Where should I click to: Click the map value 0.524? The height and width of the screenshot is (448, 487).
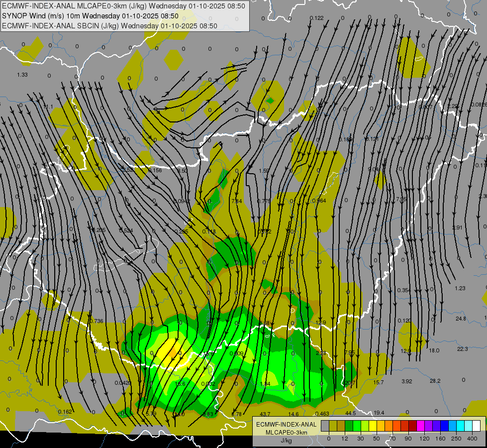point(126,230)
